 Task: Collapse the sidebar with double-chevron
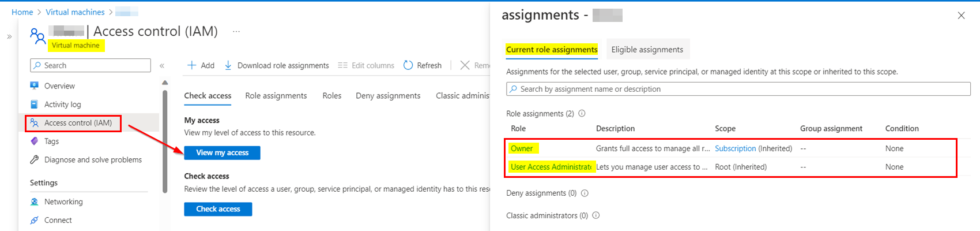click(162, 66)
